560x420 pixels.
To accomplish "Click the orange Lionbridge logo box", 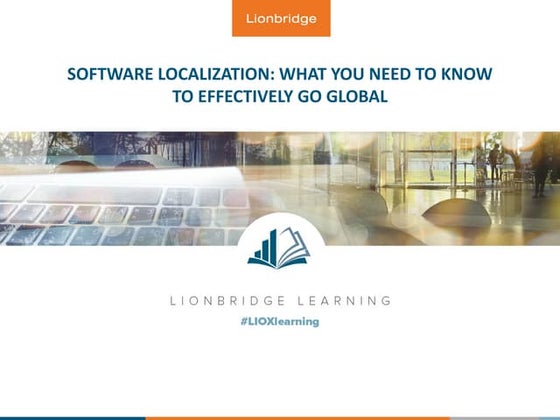I will click(281, 18).
